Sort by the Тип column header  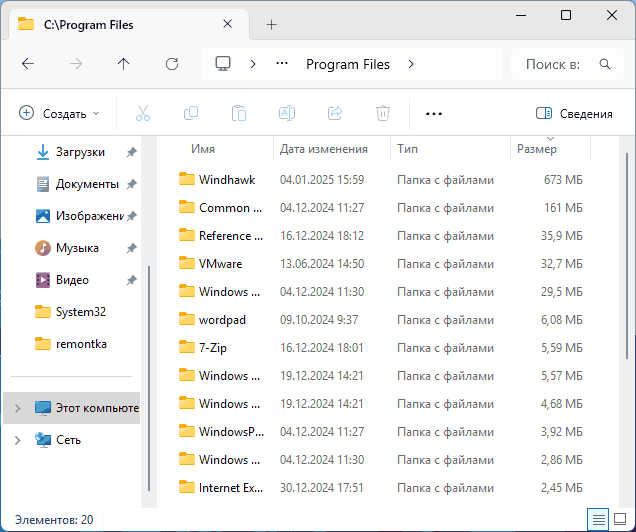(450, 149)
